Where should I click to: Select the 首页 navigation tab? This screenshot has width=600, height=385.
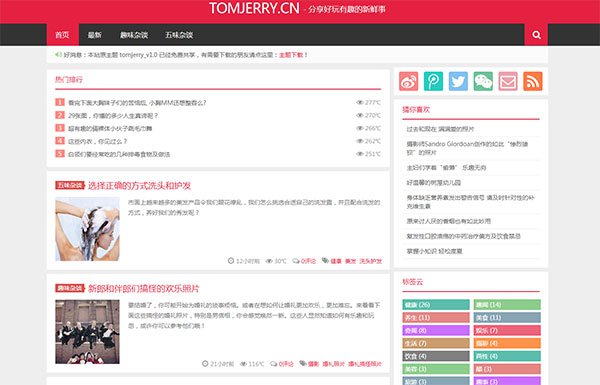coord(62,35)
